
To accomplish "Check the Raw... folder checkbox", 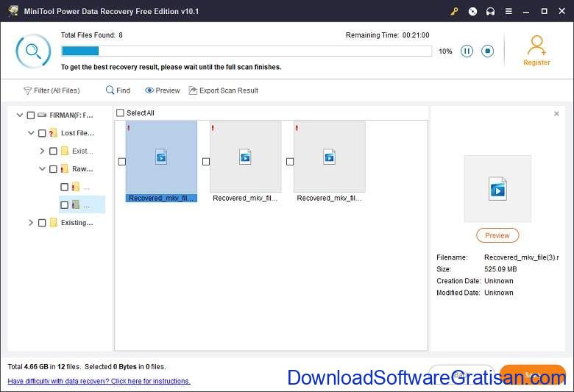I will (53, 169).
